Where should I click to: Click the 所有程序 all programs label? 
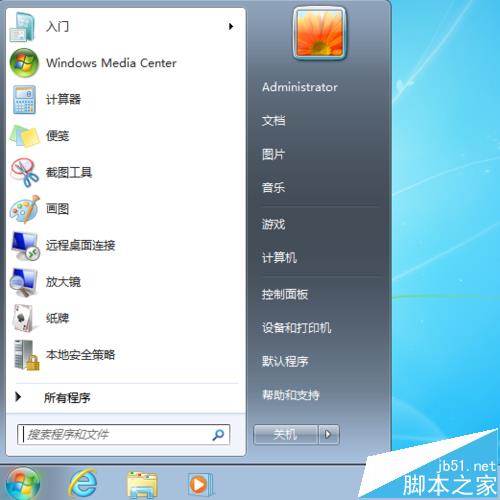click(x=67, y=397)
